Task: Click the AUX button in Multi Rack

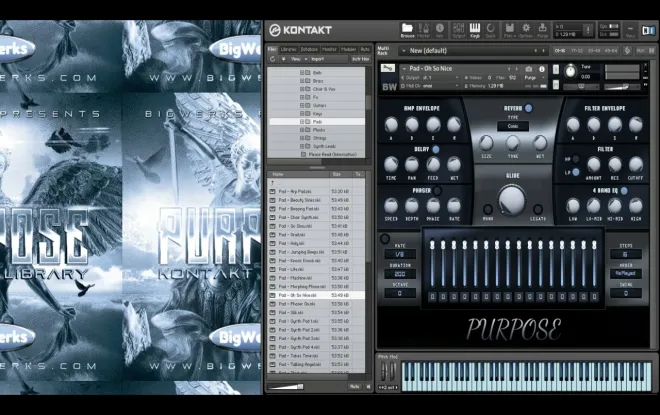Action: (641, 51)
